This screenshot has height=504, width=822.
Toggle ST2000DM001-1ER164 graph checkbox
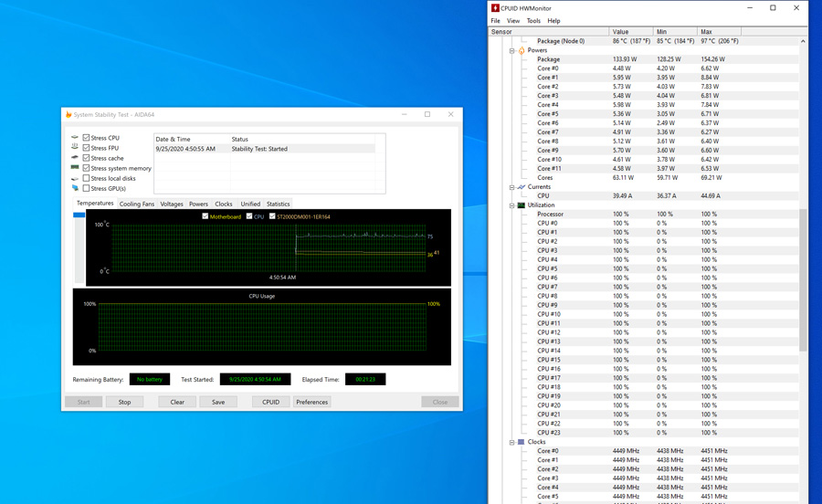click(272, 215)
